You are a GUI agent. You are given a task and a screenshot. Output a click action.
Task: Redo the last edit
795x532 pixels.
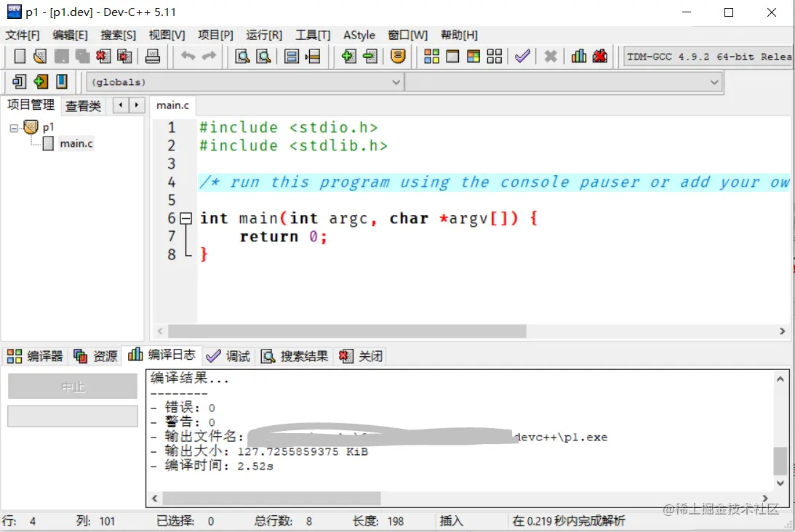coord(209,56)
